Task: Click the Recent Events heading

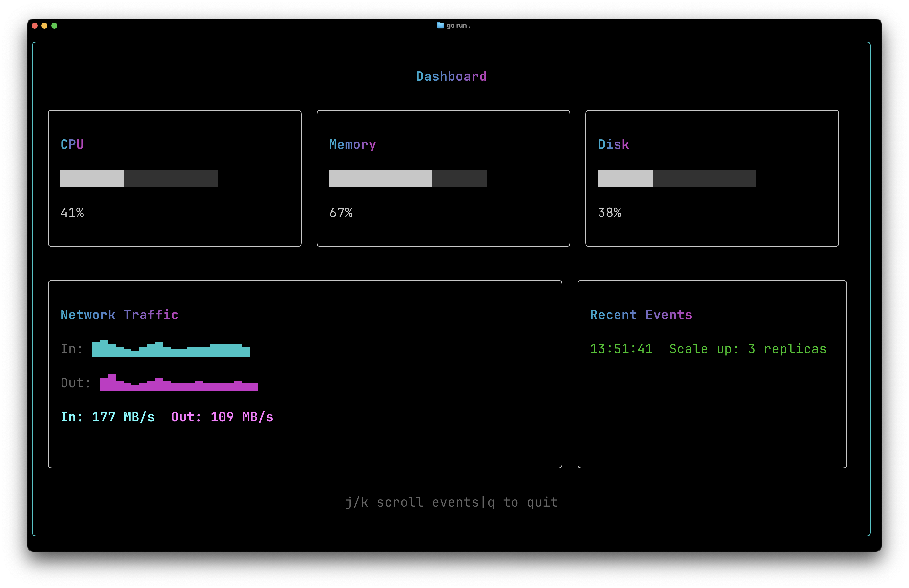Action: click(x=641, y=314)
